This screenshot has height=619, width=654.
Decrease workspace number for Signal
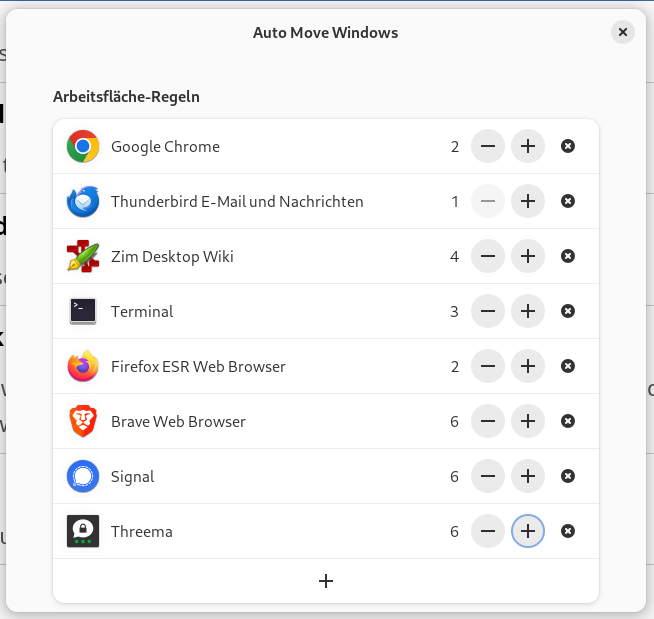click(x=487, y=477)
